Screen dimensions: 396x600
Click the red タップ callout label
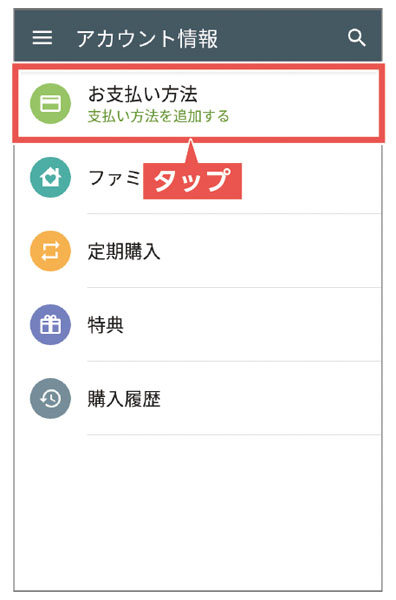point(192,181)
